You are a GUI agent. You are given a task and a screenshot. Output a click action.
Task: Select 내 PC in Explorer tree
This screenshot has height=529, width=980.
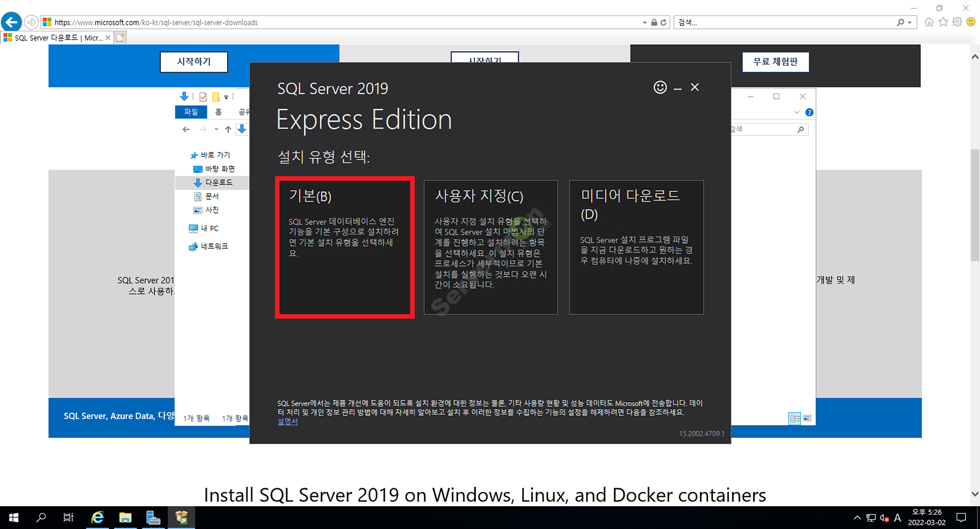(x=204, y=228)
